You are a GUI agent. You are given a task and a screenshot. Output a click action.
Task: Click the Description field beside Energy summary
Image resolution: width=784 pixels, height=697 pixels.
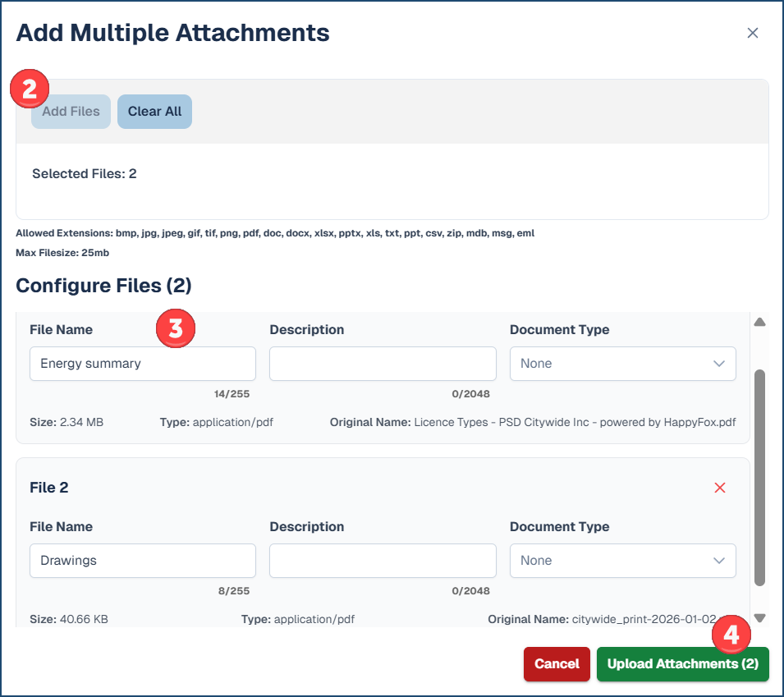383,364
